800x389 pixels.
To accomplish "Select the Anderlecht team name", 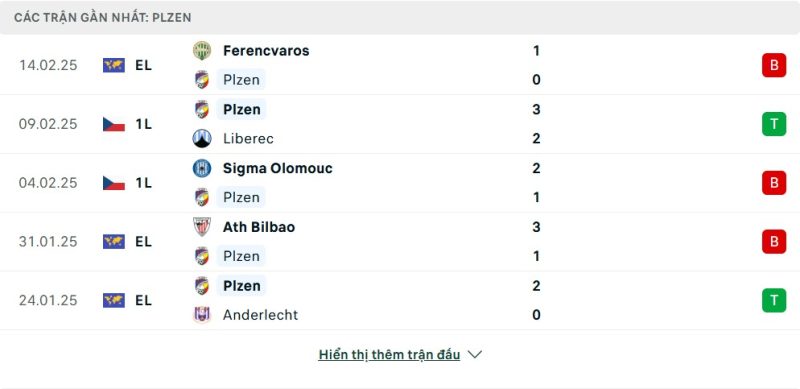I will (x=260, y=314).
